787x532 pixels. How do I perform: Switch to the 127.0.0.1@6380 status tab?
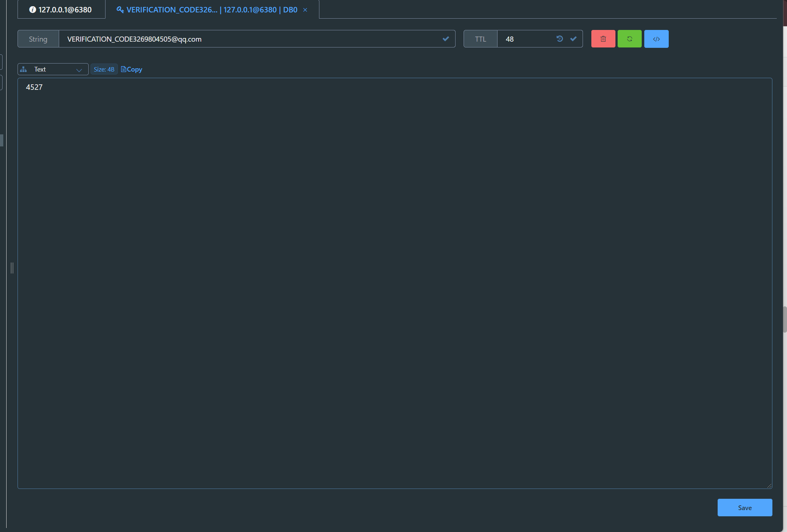point(65,10)
